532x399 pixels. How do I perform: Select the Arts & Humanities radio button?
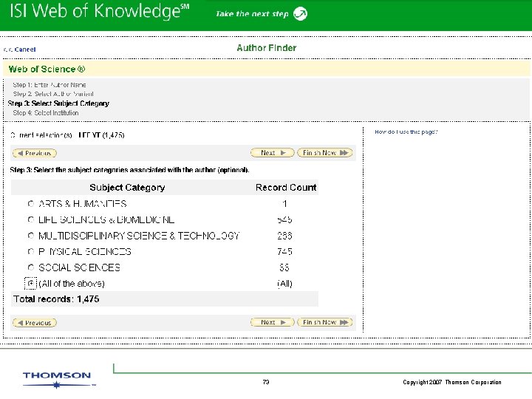tap(31, 204)
